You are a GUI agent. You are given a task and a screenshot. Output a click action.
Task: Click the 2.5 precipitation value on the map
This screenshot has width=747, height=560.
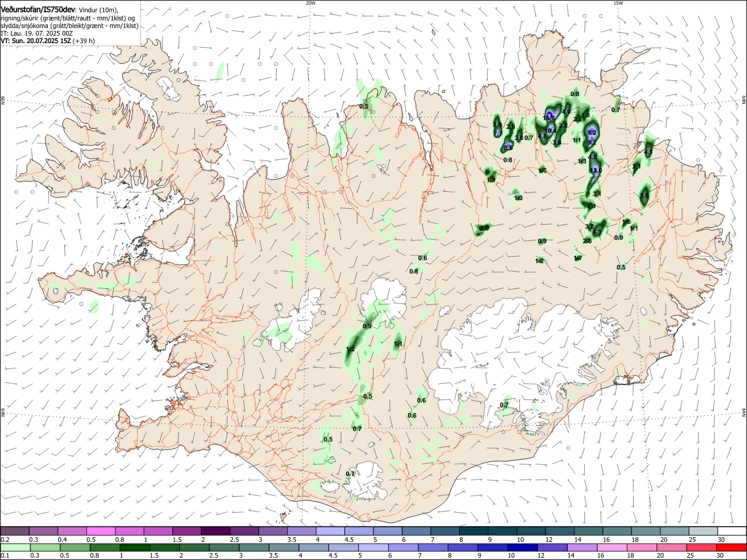(587, 241)
